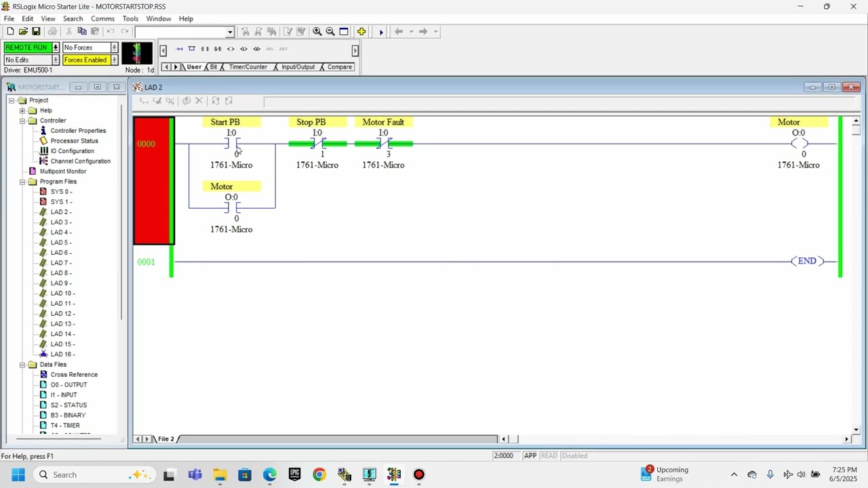Select the Stop PB contact
Image resolution: width=868 pixels, height=488 pixels.
(317, 143)
